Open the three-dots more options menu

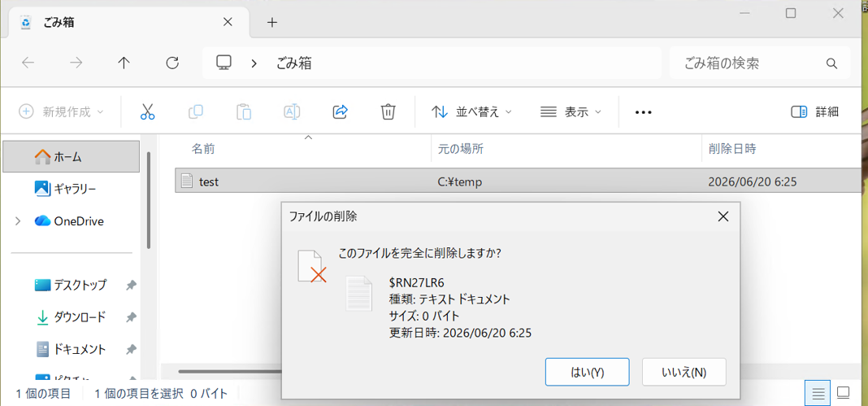[643, 112]
